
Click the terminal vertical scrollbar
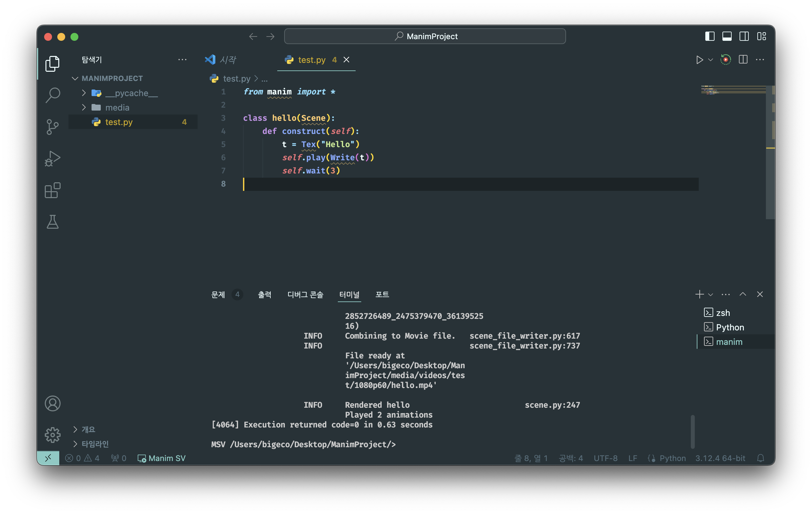[x=692, y=431]
